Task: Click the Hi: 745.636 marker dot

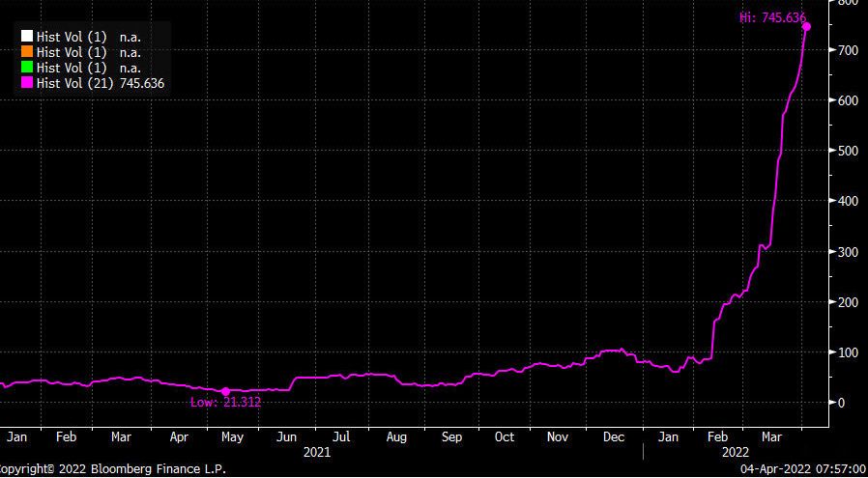Action: coord(806,27)
